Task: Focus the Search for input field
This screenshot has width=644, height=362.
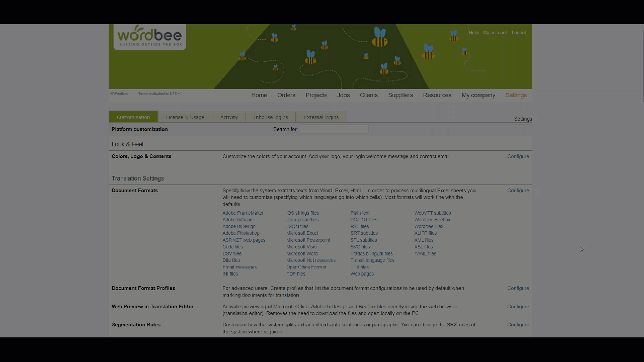Action: (x=334, y=129)
